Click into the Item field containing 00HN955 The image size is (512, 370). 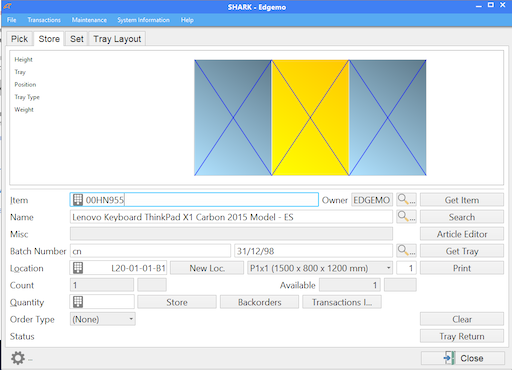point(194,200)
